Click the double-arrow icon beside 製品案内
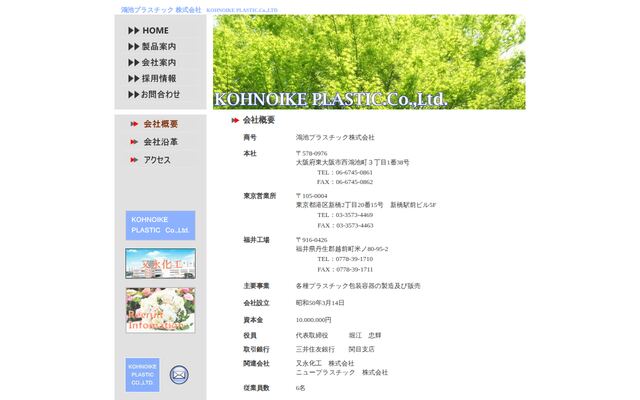The image size is (640, 400). click(x=133, y=47)
